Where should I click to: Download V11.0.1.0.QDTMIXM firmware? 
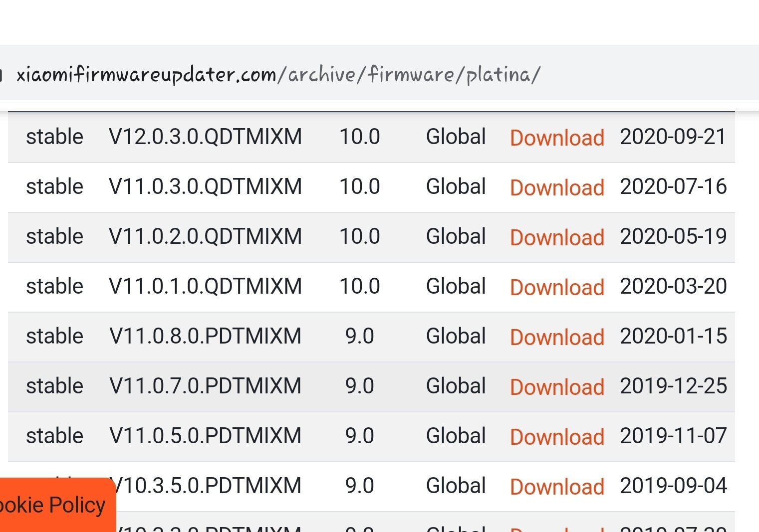[557, 287]
